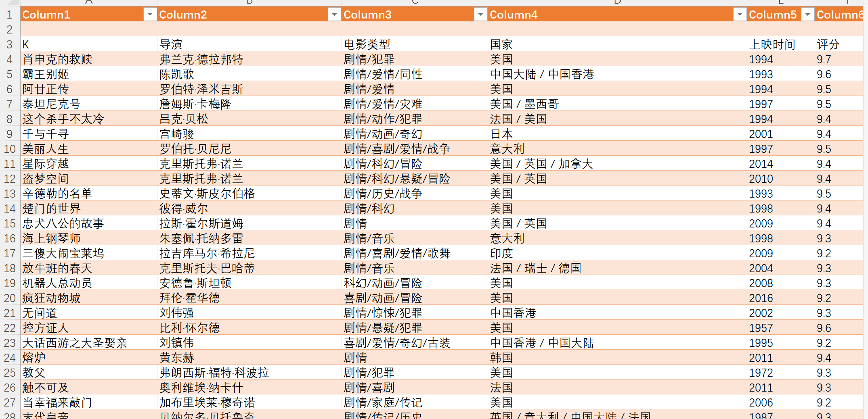Click cell containing 霸王别姬

tap(88, 74)
